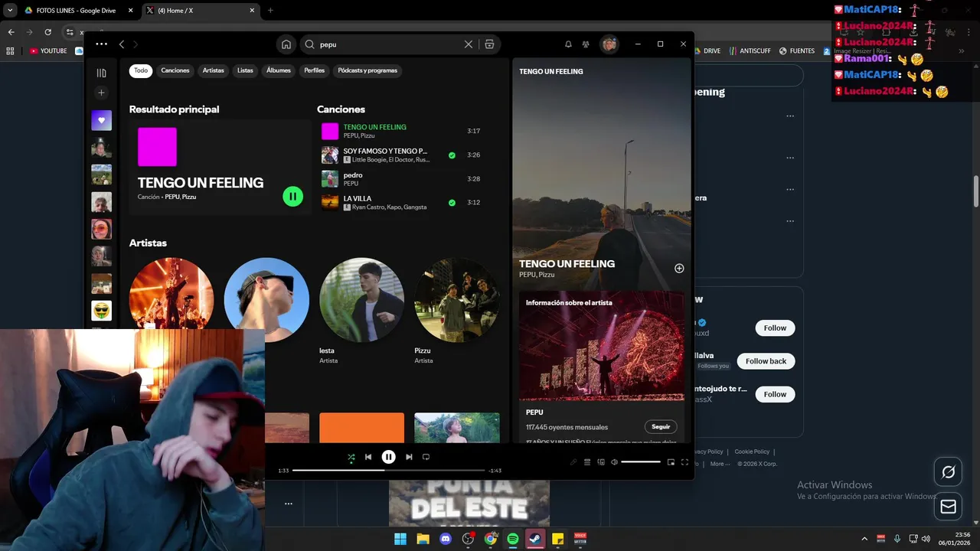Open the three-dots Spotify app menu
The image size is (980, 551).
click(101, 44)
